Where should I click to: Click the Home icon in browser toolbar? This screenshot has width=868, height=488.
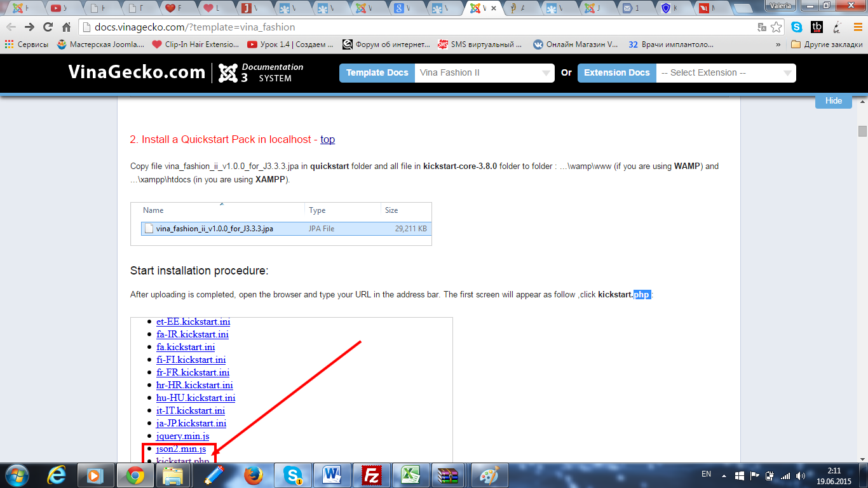(x=66, y=27)
